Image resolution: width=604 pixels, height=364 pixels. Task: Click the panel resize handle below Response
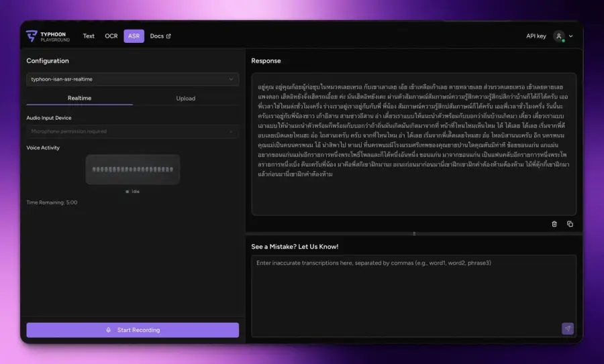[414, 233]
